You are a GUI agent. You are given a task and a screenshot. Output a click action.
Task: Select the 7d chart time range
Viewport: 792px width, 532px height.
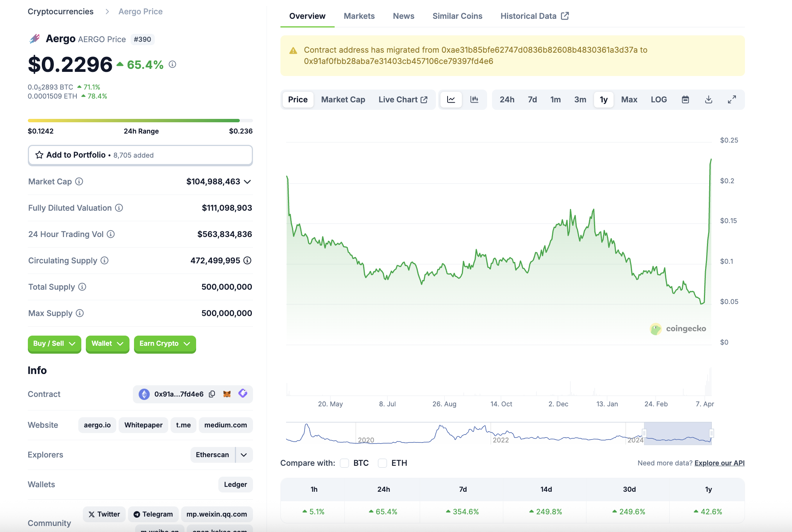(x=532, y=100)
